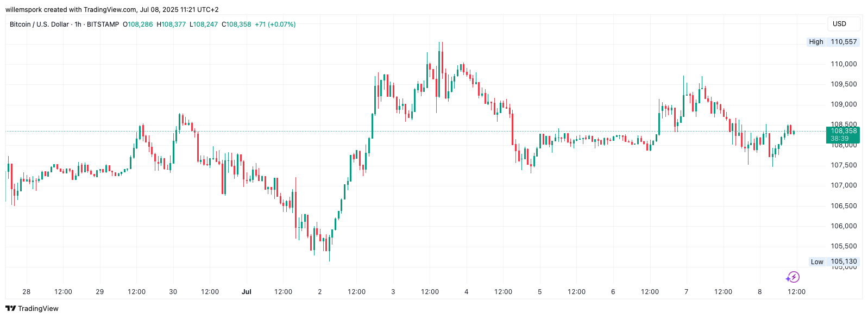Select the date 28 on time axis
This screenshot has height=318, width=868.
coord(27,292)
